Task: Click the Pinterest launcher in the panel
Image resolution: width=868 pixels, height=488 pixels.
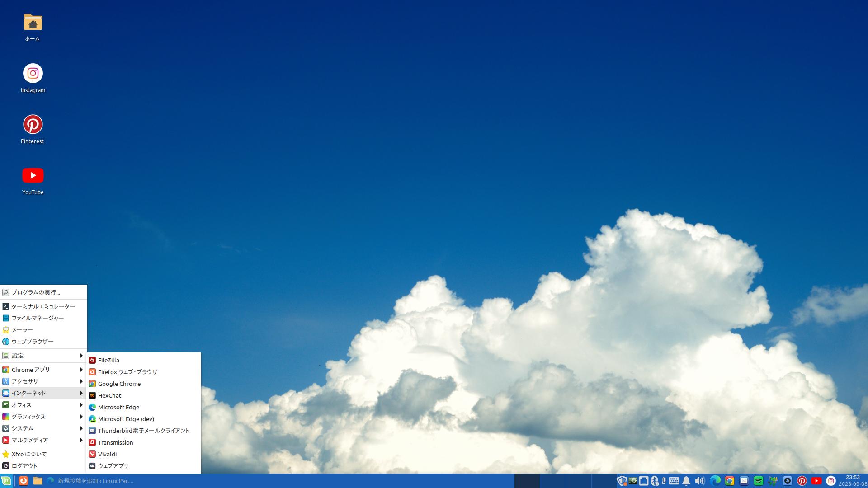Action: pyautogui.click(x=802, y=481)
